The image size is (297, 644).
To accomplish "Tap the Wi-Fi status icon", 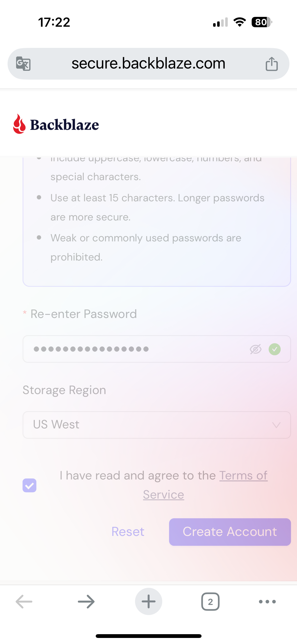I will click(240, 22).
